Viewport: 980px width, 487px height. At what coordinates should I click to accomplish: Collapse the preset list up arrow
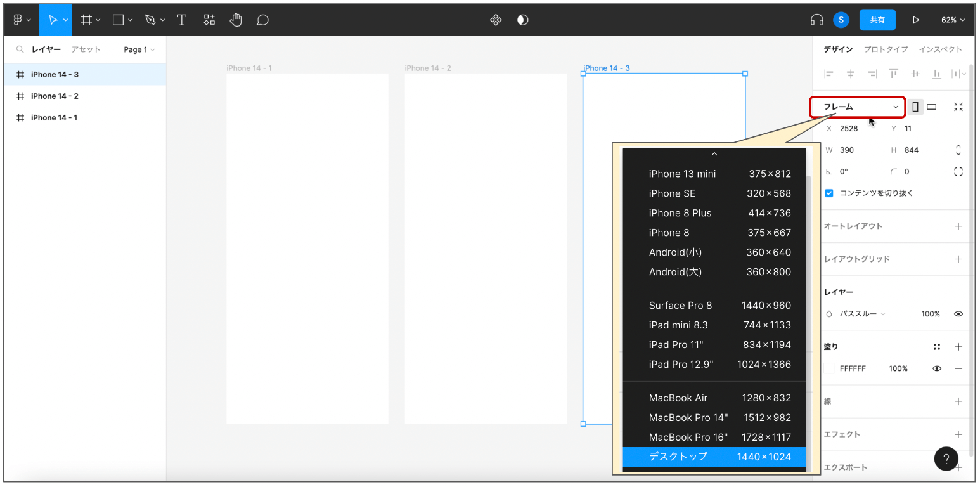[x=714, y=153]
